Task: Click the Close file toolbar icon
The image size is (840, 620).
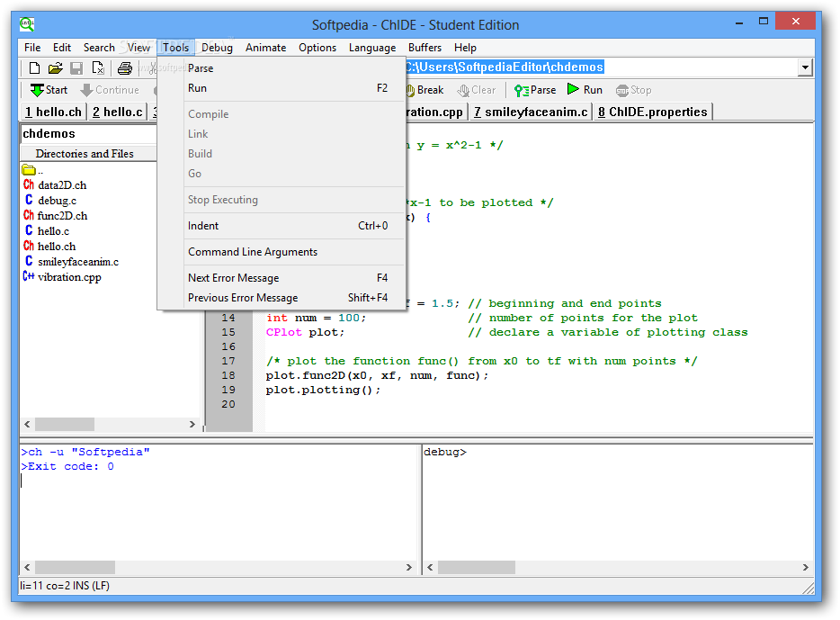Action: (98, 68)
